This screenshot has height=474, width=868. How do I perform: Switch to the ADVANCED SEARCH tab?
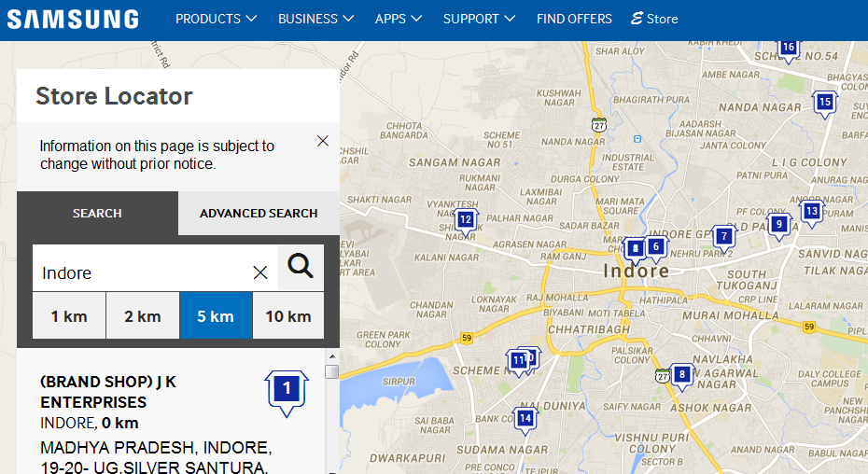click(x=259, y=213)
